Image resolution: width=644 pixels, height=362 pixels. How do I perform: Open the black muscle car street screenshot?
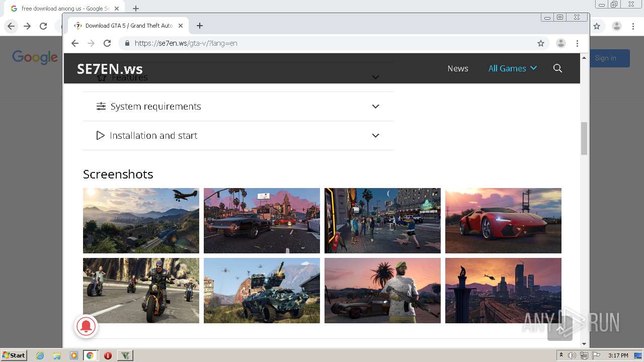[x=262, y=221]
